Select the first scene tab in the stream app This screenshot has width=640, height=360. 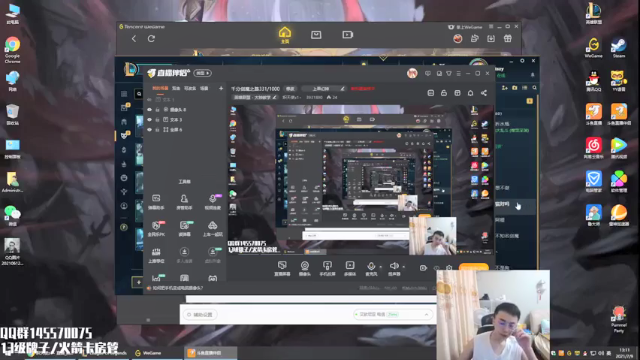(160, 88)
